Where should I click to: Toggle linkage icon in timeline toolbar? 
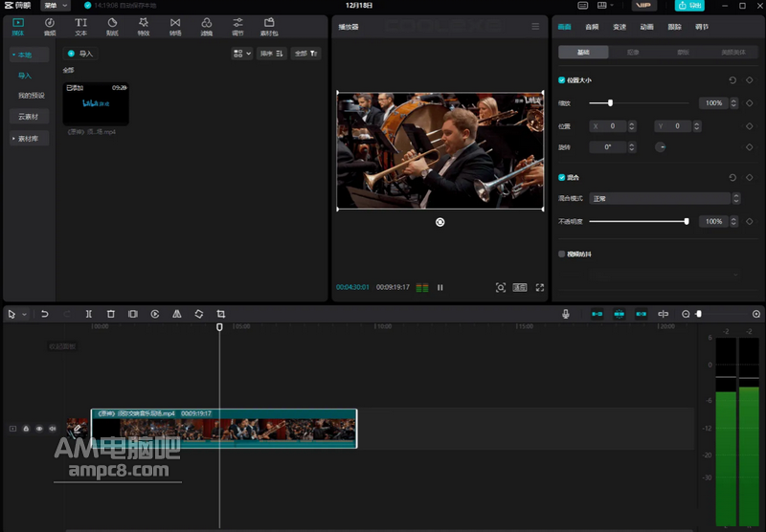tap(641, 314)
